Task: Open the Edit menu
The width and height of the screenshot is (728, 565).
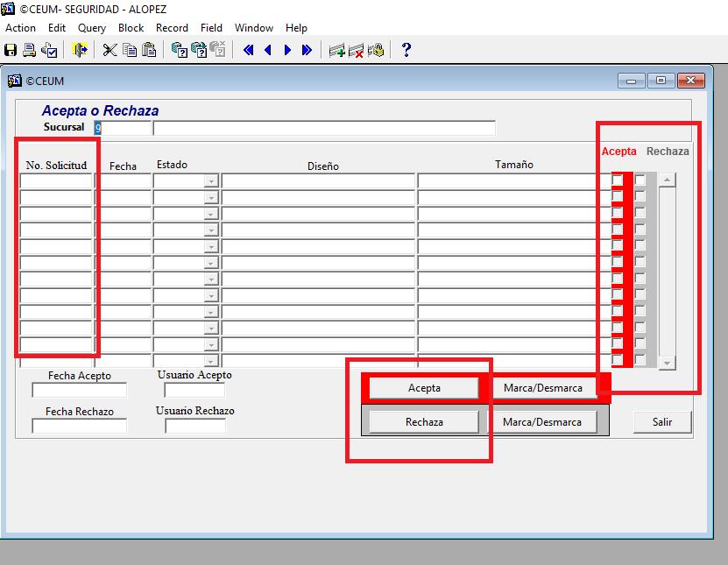Action: coord(57,28)
